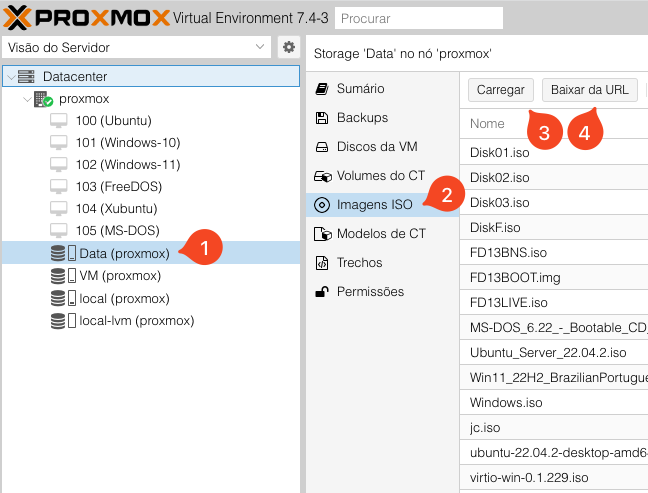Open the Sumário book icon
This screenshot has width=648, height=493.
pos(322,89)
